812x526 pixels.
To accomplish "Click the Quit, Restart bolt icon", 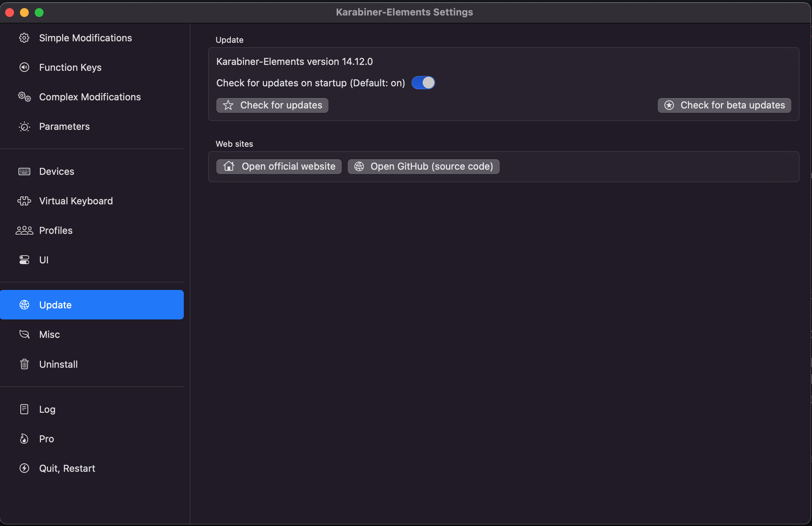I will point(24,468).
